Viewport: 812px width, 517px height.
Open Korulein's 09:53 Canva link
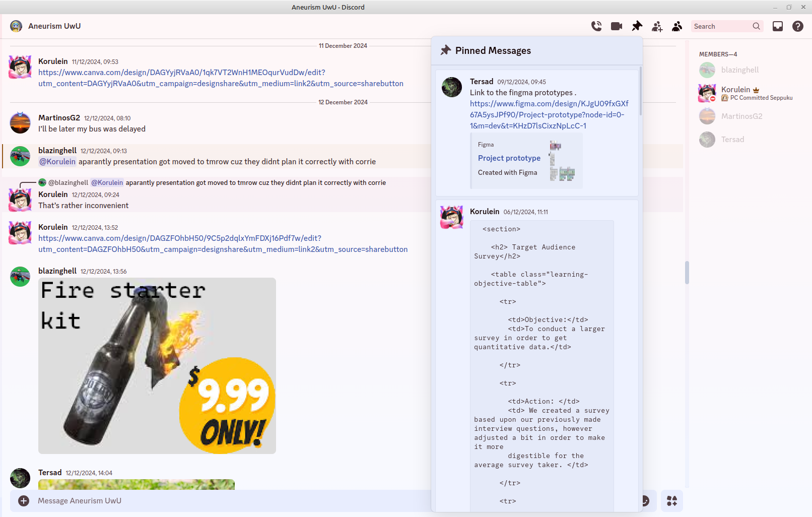tap(221, 78)
